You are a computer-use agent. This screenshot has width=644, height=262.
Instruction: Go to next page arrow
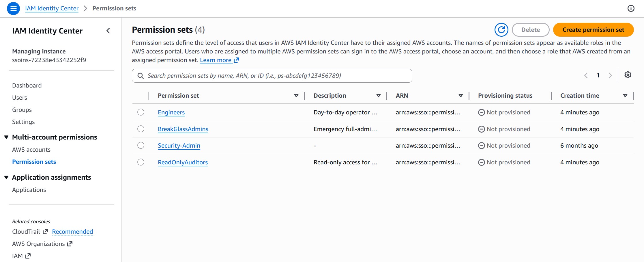(610, 75)
